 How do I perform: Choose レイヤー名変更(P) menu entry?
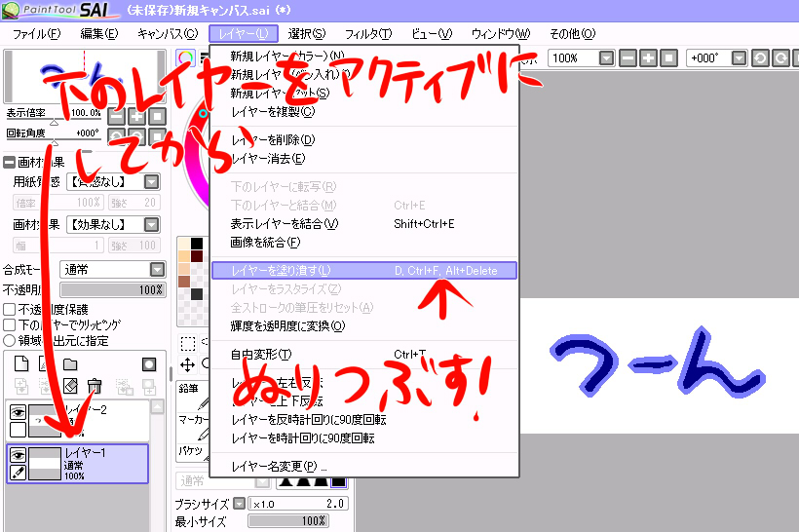364,467
